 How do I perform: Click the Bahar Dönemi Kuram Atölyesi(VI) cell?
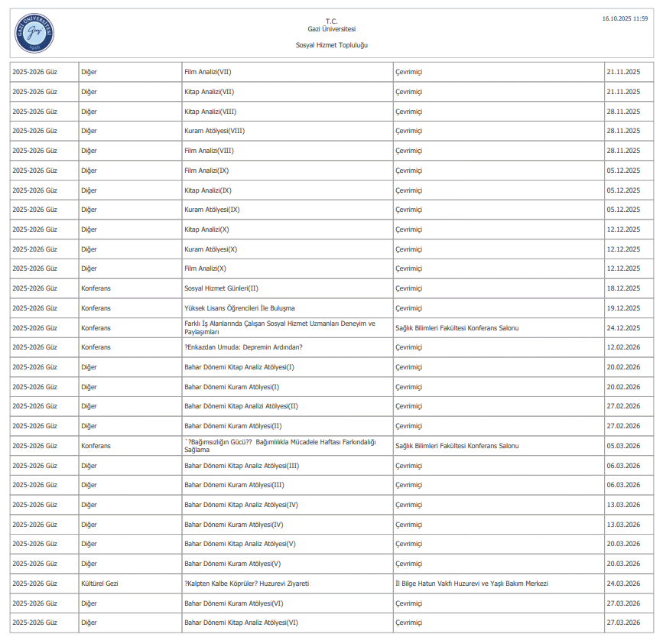tap(233, 603)
